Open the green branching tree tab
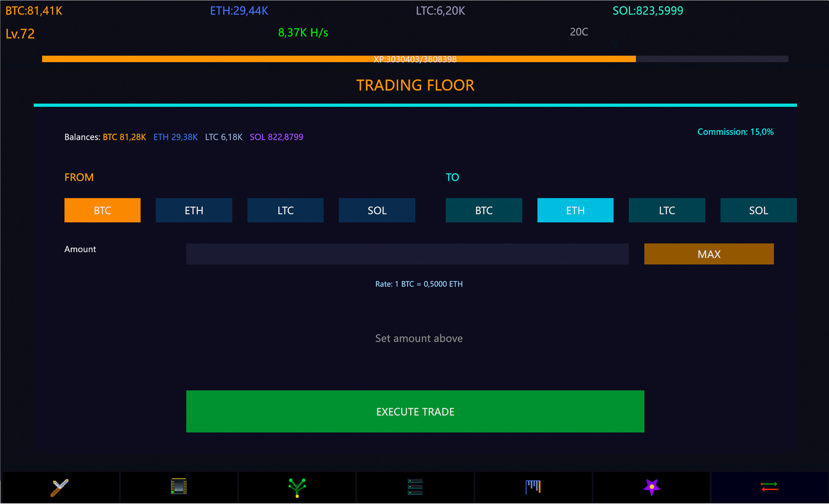 click(297, 487)
